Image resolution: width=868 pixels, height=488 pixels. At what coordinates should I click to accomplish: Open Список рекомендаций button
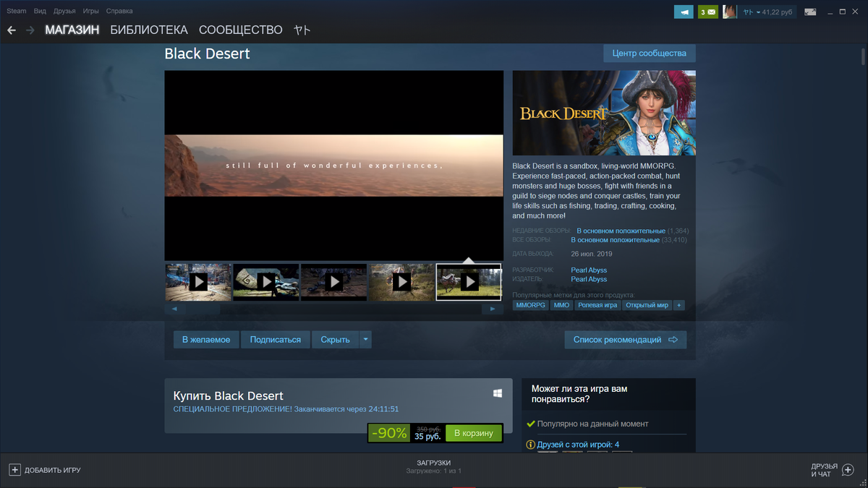click(626, 340)
